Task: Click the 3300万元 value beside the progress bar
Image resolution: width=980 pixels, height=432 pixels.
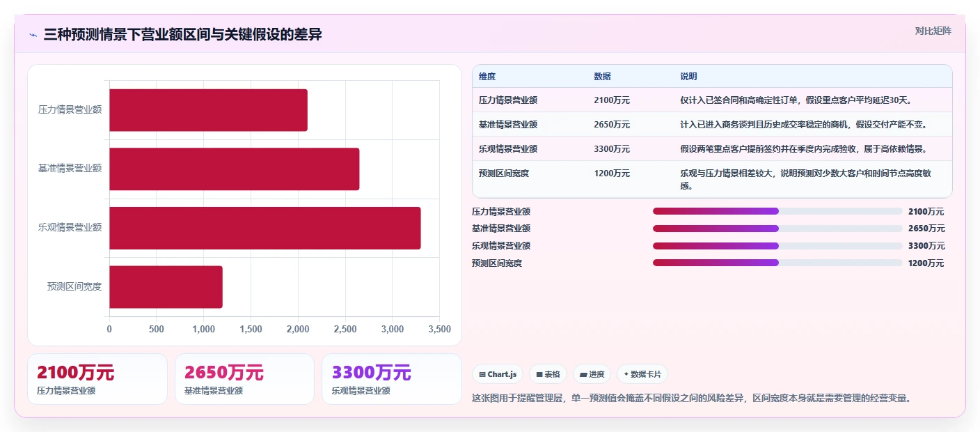Action: pos(926,246)
